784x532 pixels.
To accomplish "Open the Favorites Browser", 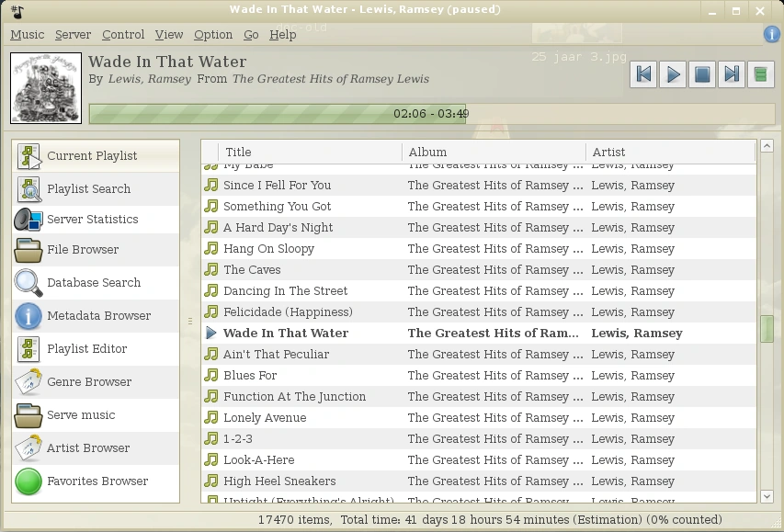I will [97, 481].
